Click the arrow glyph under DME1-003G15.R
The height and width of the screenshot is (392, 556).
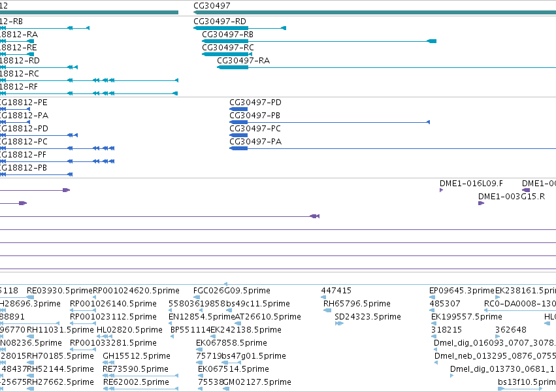481,203
